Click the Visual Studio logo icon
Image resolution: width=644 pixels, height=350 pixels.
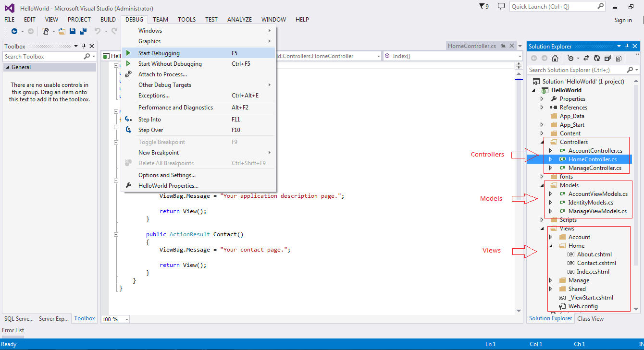(x=10, y=8)
